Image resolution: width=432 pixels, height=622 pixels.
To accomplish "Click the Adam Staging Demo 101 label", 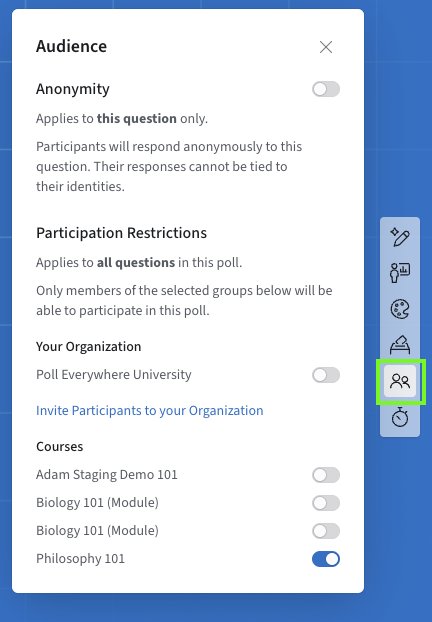I will 107,474.
